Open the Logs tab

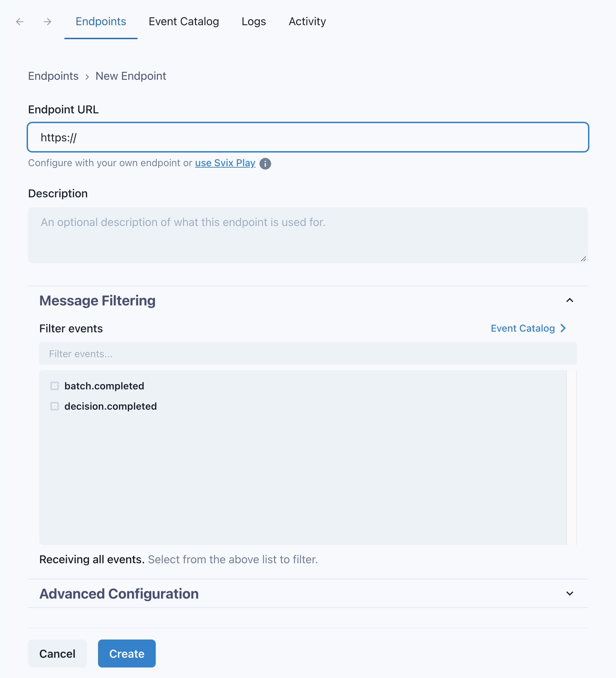253,21
